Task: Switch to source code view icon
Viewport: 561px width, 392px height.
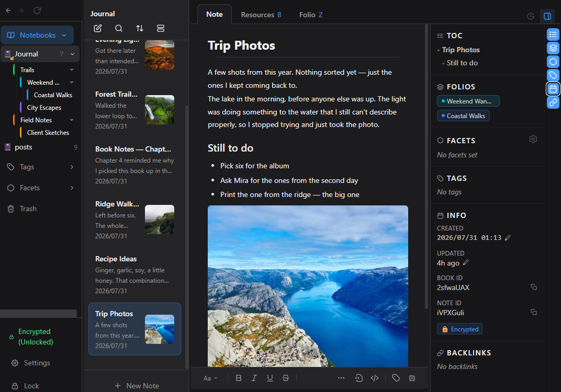Action: 375,378
